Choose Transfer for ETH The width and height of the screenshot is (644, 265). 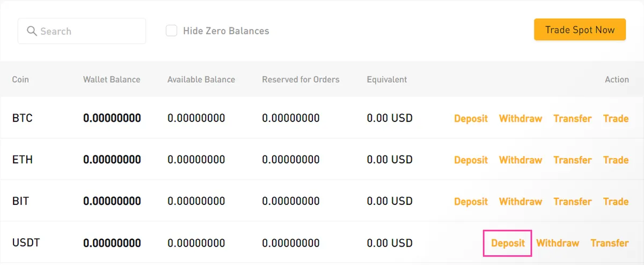573,160
